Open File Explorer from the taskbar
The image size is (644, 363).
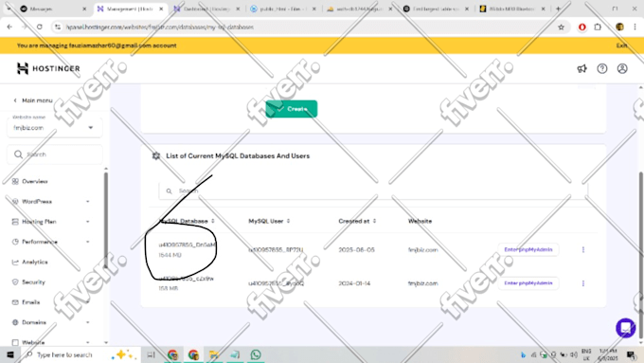point(214,354)
